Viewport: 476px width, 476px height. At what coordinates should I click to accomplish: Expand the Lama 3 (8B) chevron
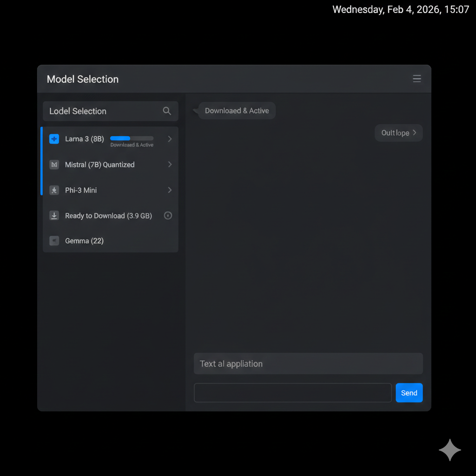pos(170,139)
